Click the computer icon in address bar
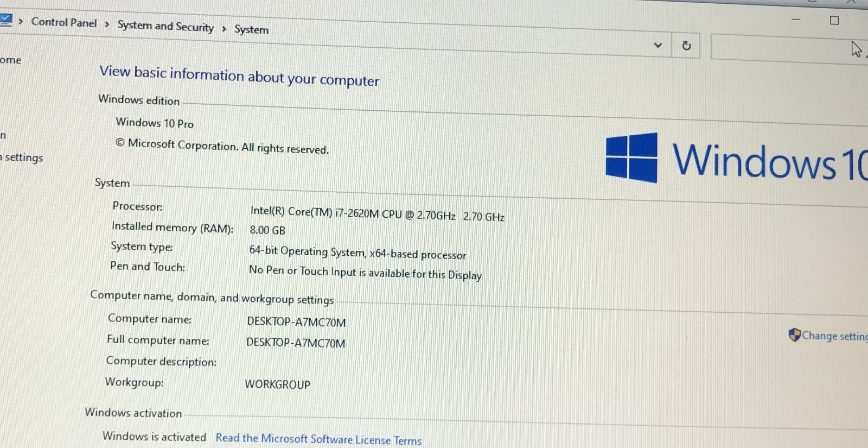The height and width of the screenshot is (448, 868). pos(5,20)
